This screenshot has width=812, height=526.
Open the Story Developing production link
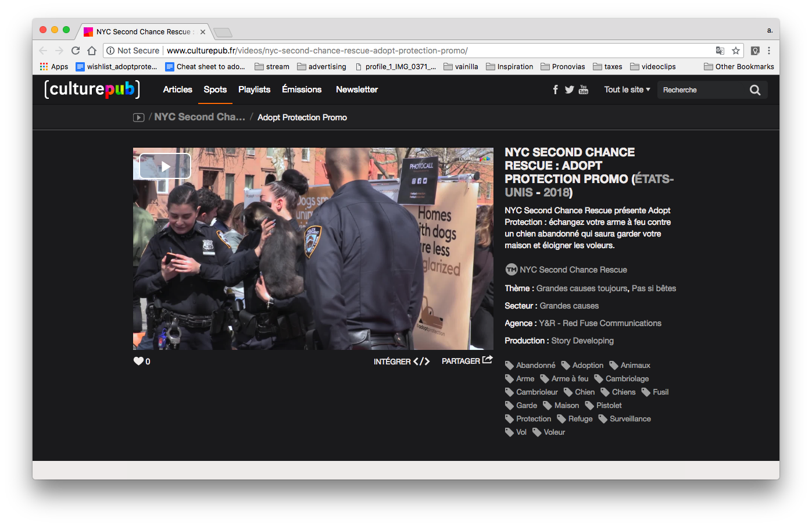click(582, 341)
